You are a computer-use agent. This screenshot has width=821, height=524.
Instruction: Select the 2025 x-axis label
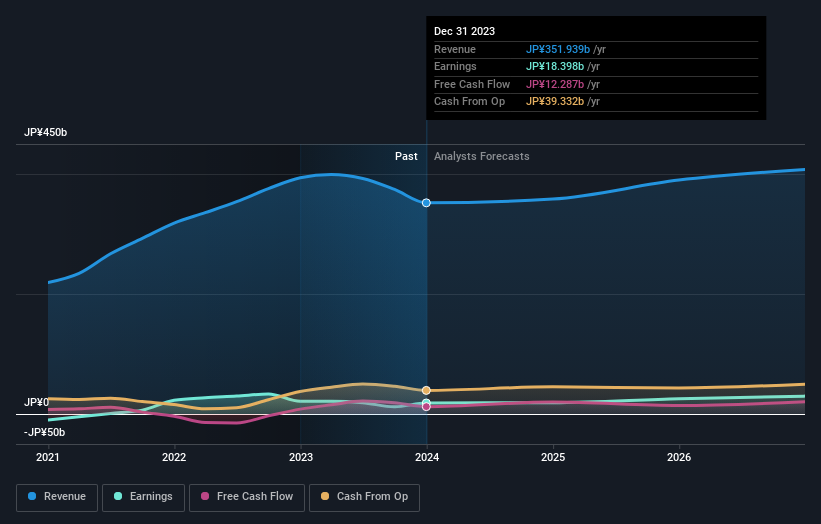tap(553, 458)
